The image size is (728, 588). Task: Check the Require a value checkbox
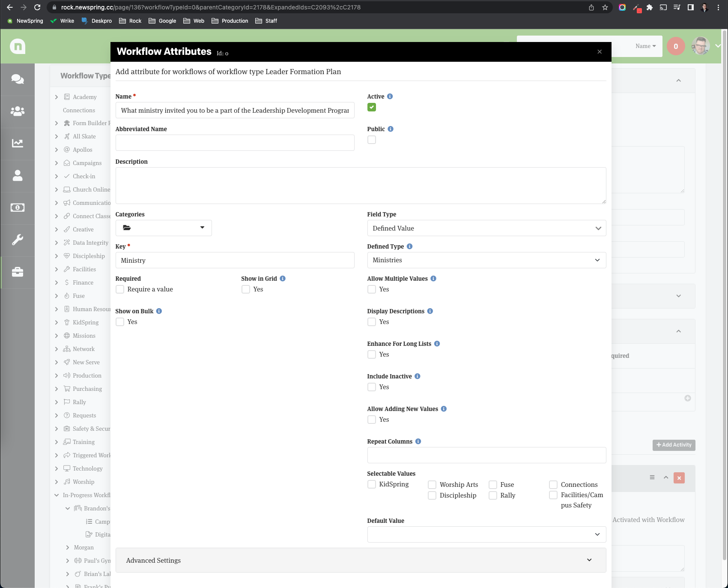coord(120,289)
